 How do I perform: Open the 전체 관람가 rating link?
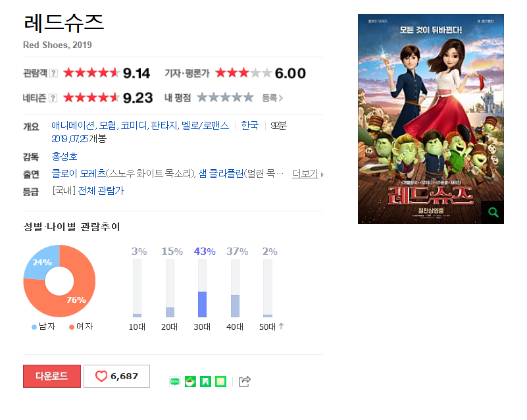(x=101, y=191)
